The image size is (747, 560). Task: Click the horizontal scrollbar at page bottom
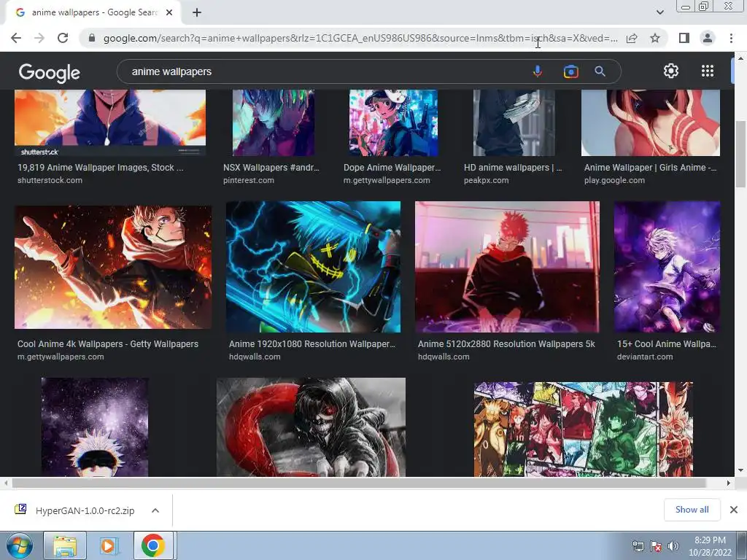[358, 483]
